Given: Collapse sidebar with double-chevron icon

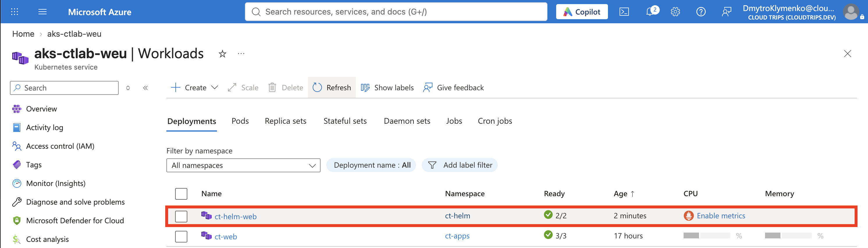Looking at the screenshot, I should pos(145,88).
